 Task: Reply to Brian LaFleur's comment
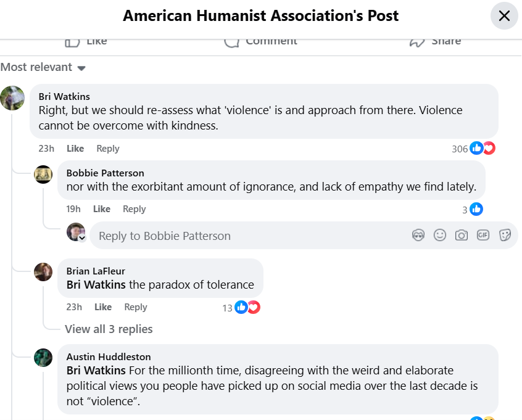136,307
